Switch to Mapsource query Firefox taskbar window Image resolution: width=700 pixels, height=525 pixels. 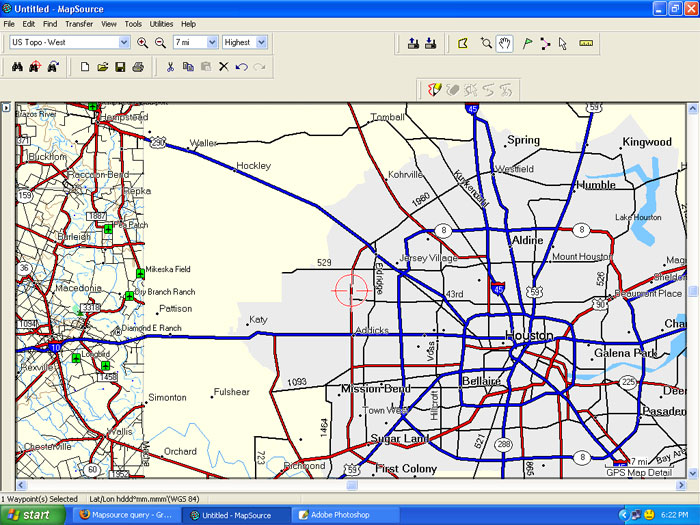(126, 515)
